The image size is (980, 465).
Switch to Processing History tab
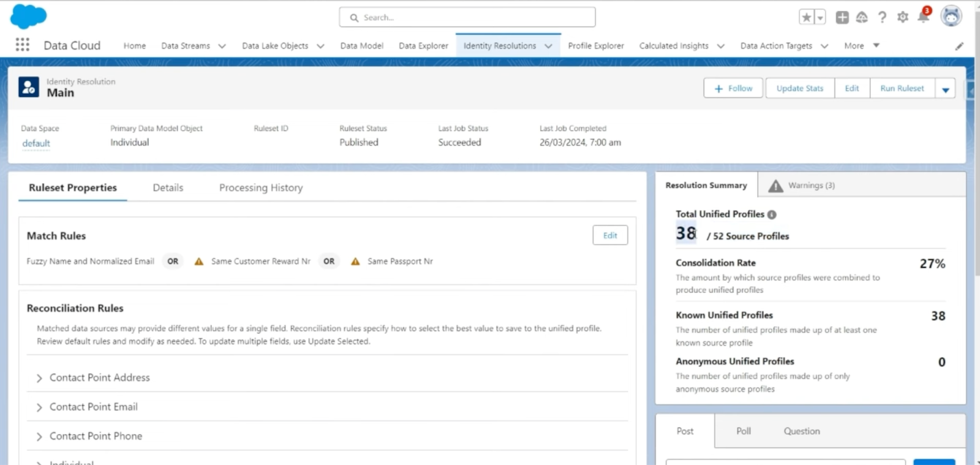[x=261, y=187]
